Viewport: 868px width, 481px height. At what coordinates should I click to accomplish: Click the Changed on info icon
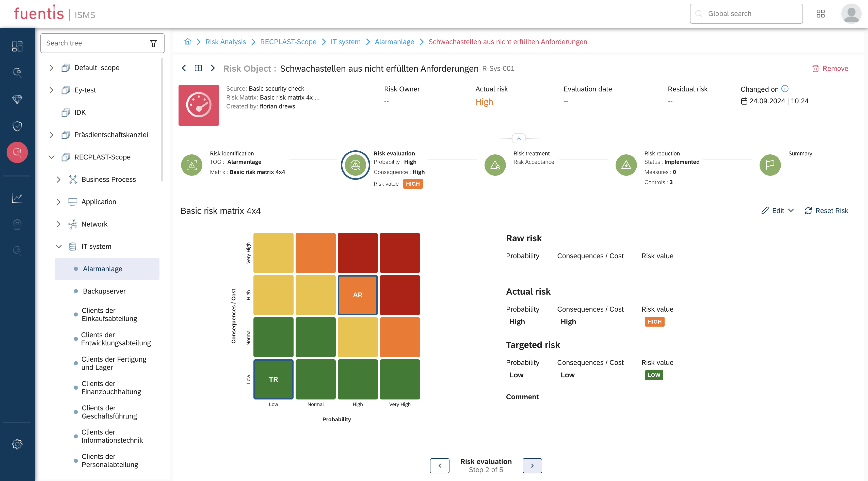785,89
